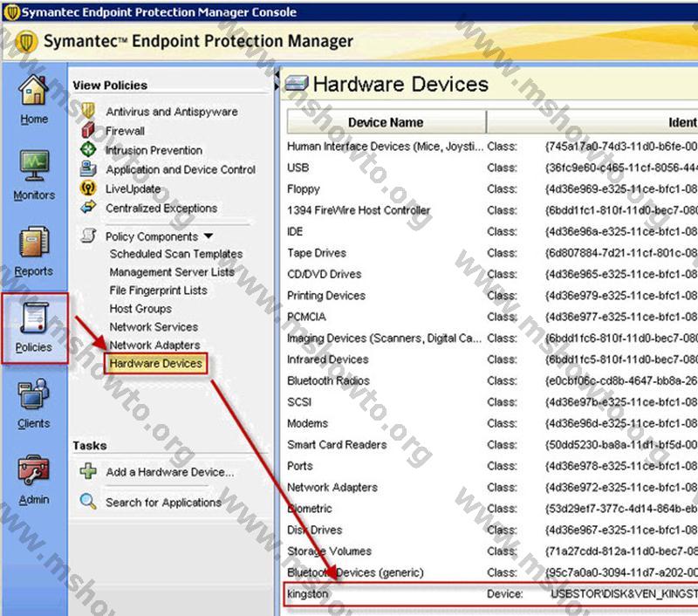Open the Reports icon in sidebar
This screenshot has height=616, width=698.
pos(34,242)
